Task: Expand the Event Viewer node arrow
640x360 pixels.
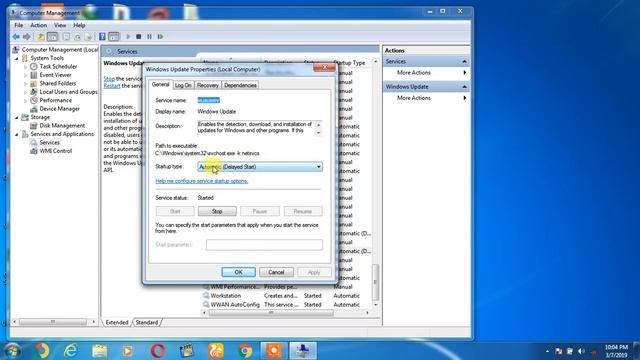Action: (x=26, y=75)
